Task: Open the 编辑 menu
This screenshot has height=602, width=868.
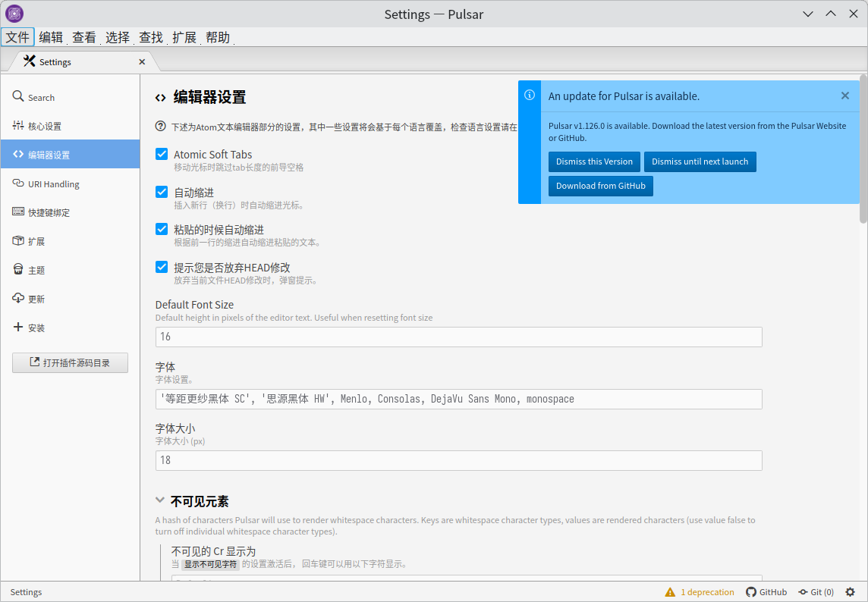Action: pyautogui.click(x=51, y=37)
